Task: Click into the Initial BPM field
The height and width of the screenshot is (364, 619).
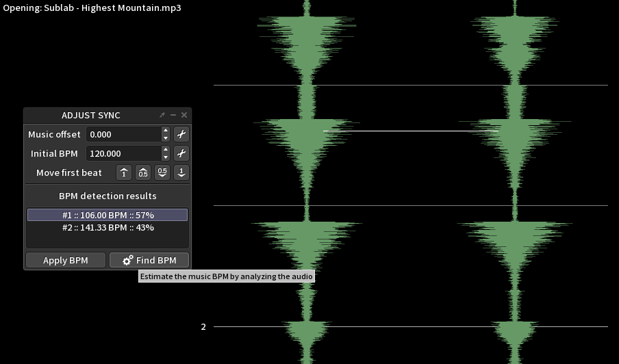Action: pyautogui.click(x=123, y=154)
